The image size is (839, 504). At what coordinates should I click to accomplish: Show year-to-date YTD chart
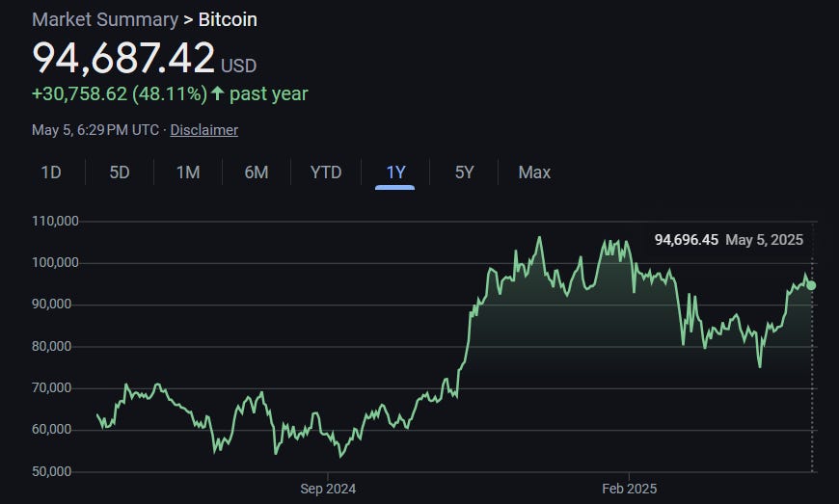(x=326, y=172)
